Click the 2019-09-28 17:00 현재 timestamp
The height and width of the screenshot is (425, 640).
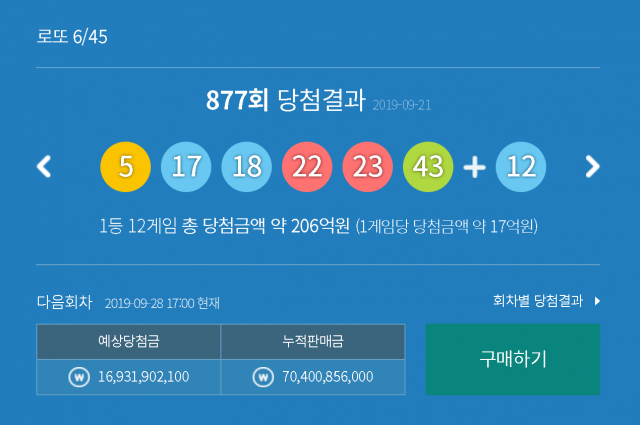tap(162, 303)
